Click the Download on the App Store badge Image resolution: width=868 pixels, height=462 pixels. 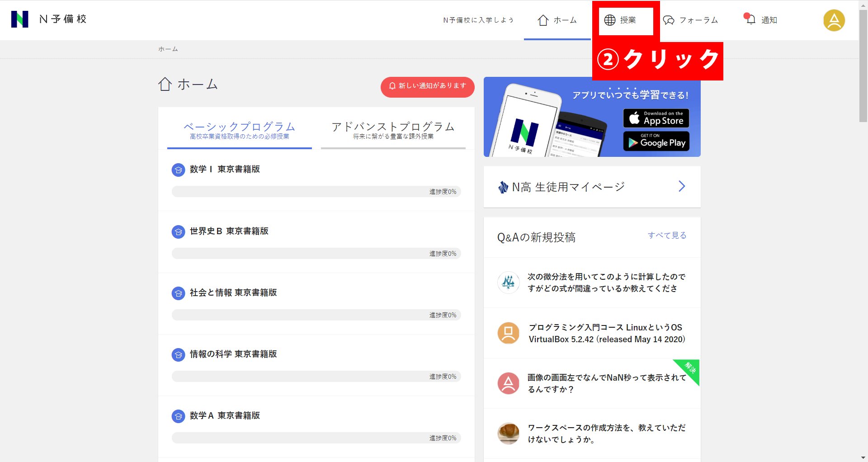656,118
